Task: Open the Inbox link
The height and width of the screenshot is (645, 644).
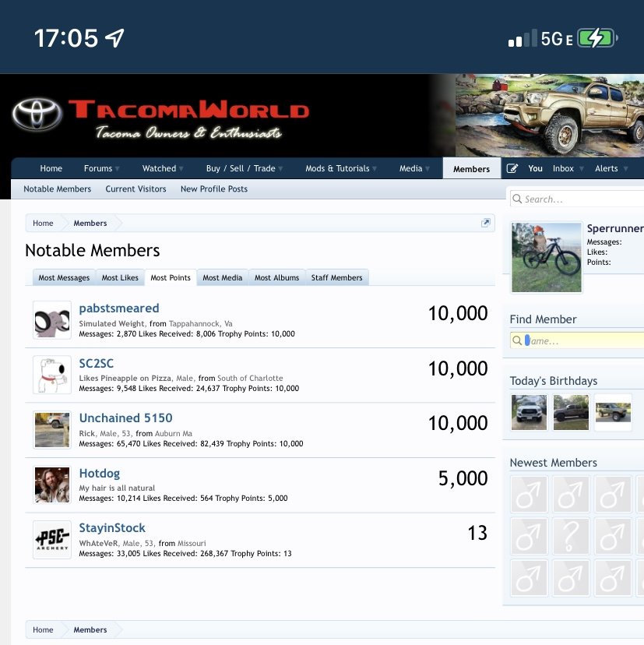Action: pos(563,168)
